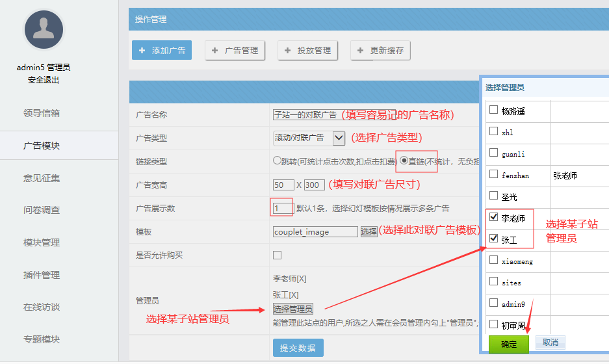Screen dimensions: 609x364
Task: Click the 广告展示数 input field
Action: [283, 208]
